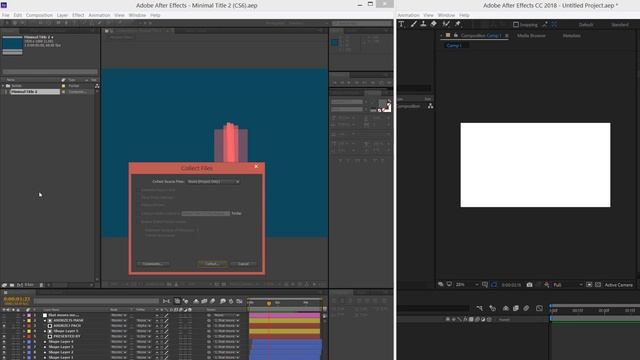Open the Window menu in CC 2018
Screen dimensions: 640x360
pyautogui.click(x=446, y=15)
